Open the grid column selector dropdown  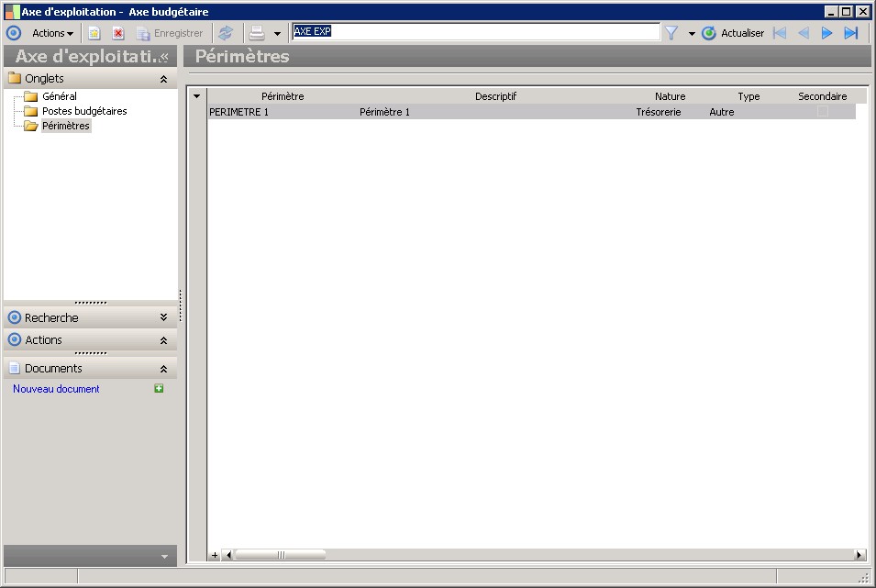click(196, 96)
